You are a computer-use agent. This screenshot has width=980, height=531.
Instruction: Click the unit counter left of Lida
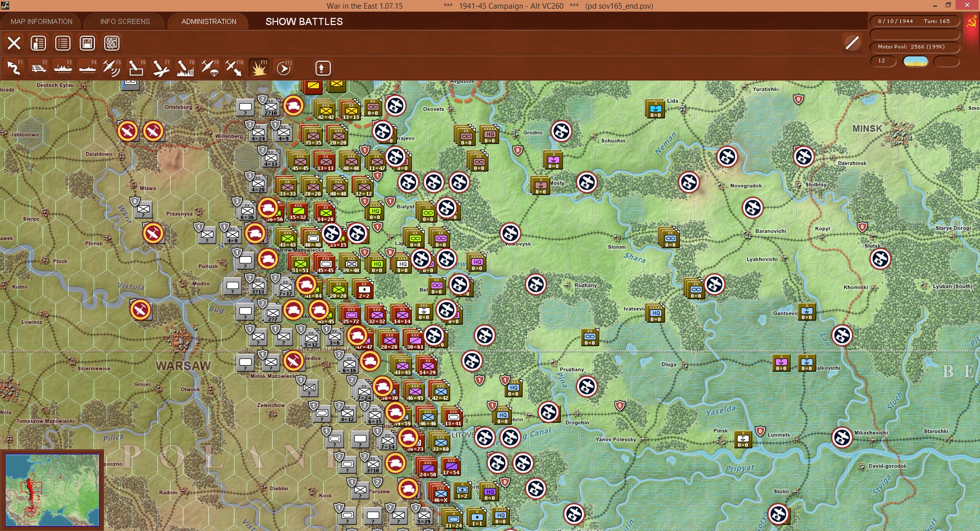coord(656,108)
